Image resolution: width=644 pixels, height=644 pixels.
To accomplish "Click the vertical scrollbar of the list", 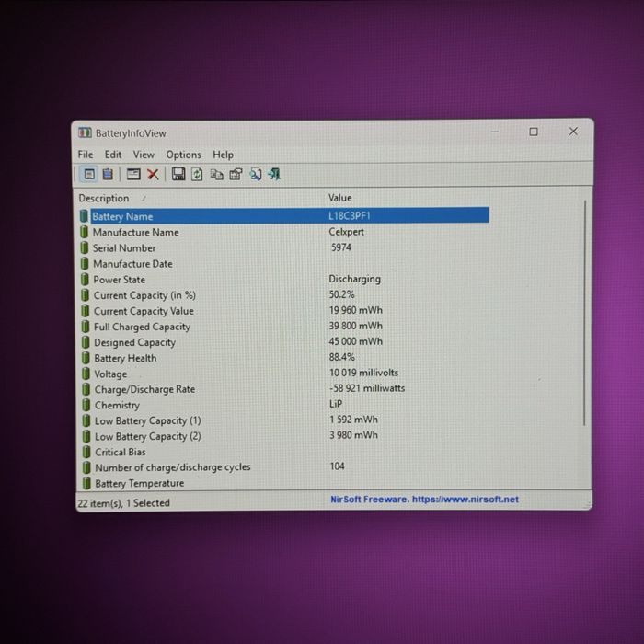I will pyautogui.click(x=584, y=313).
